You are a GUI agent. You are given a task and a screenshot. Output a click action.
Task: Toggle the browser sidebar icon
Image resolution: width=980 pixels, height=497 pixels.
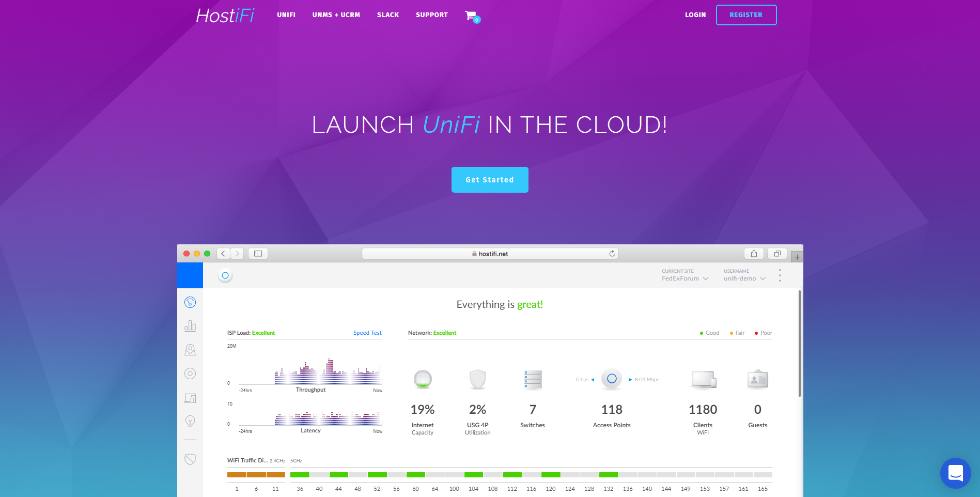(x=258, y=254)
